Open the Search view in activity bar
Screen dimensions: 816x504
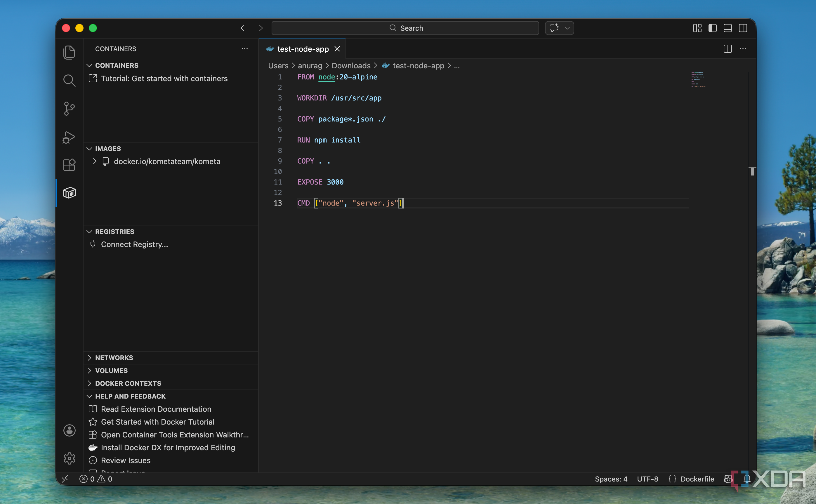pyautogui.click(x=69, y=80)
